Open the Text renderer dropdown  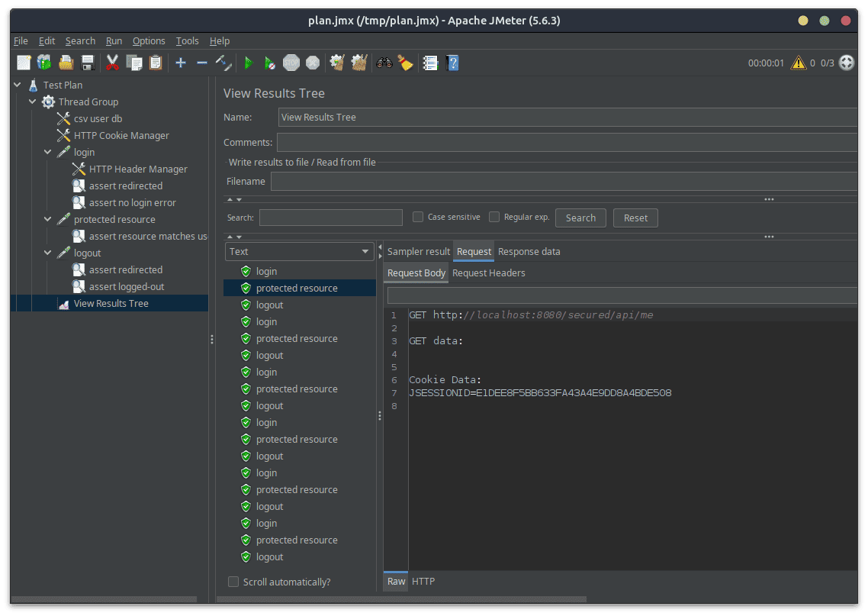299,251
